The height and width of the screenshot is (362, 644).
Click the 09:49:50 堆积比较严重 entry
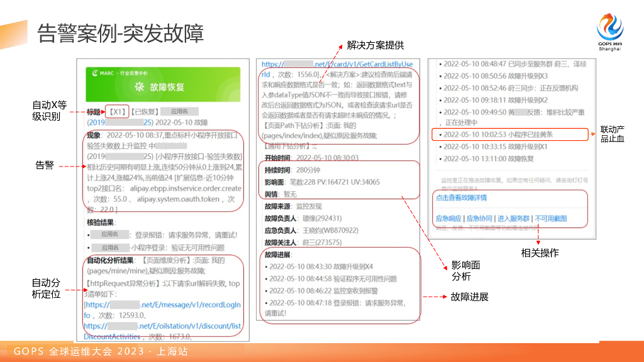click(x=512, y=117)
